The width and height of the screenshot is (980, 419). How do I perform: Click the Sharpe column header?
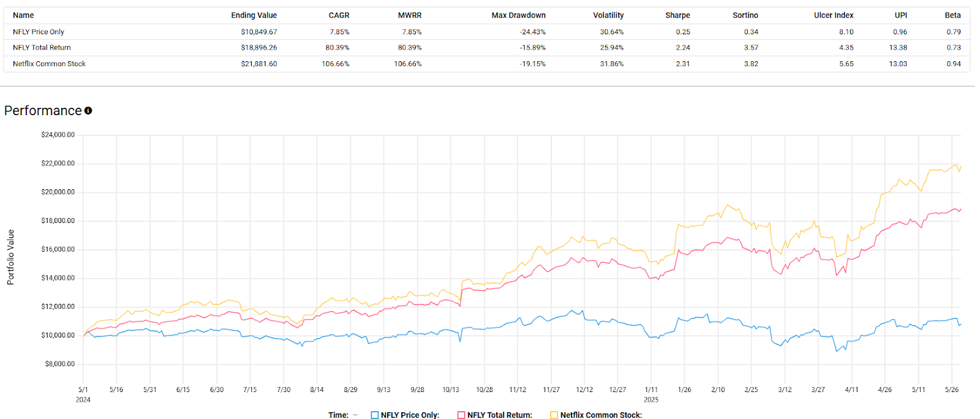point(678,15)
